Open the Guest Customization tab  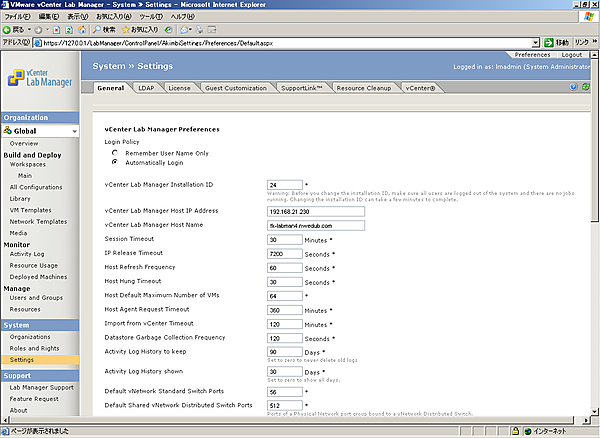(x=236, y=88)
